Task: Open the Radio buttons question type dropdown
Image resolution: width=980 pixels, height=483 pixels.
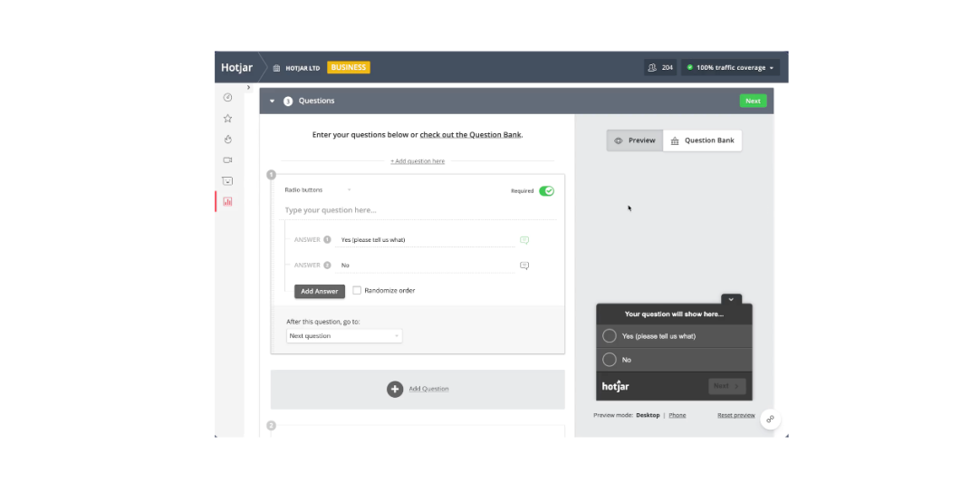Action: [318, 189]
